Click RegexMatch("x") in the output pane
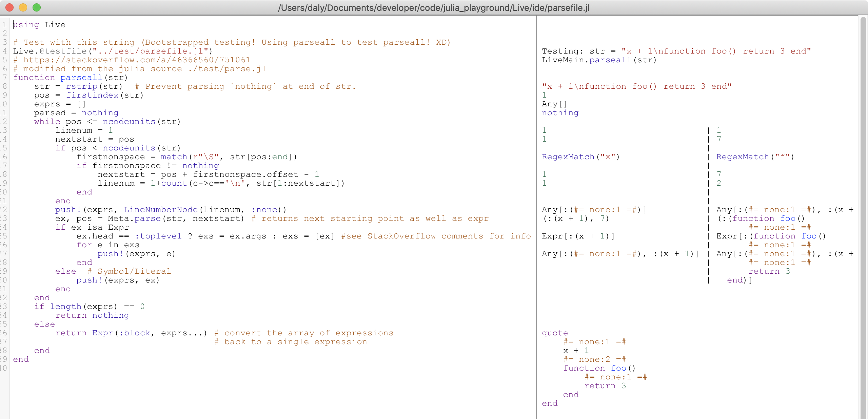Viewport: 868px width, 419px height. 580,157
